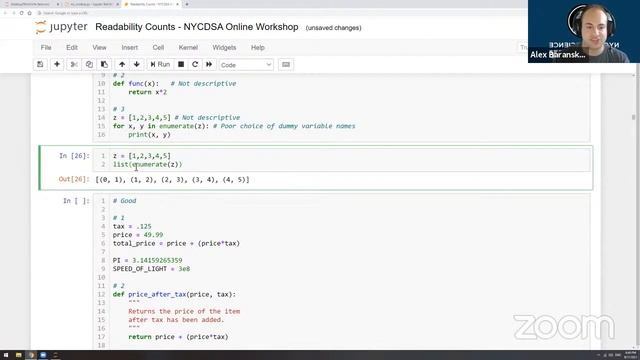Viewport: 640px width, 360px height.
Task: Open the Insert menu
Action: (x=130, y=47)
